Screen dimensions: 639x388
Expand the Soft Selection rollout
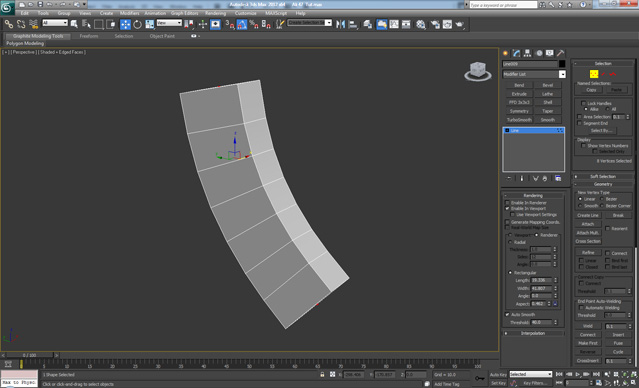603,176
